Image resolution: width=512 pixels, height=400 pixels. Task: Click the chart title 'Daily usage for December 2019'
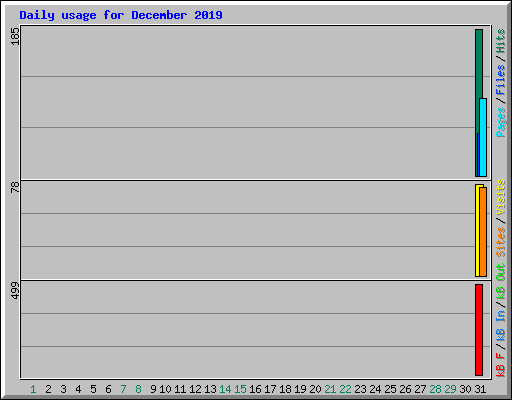(121, 15)
